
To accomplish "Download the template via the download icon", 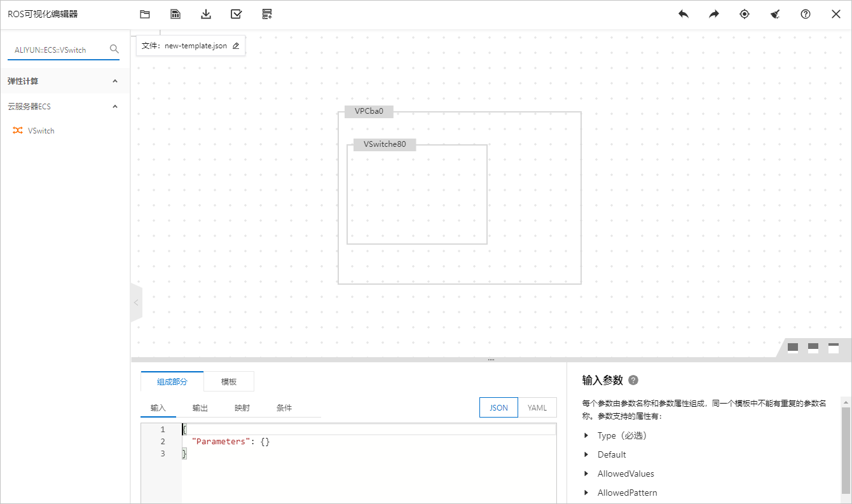I will coord(206,14).
